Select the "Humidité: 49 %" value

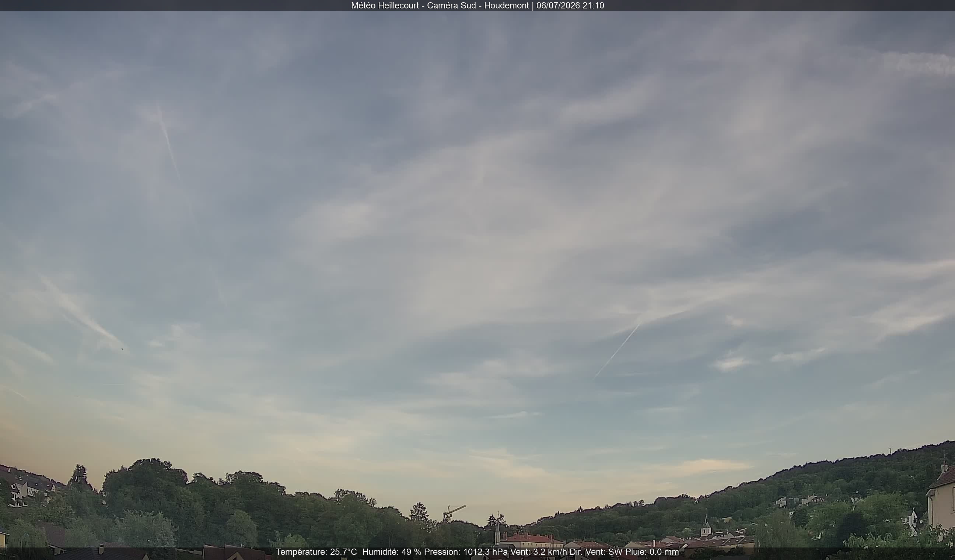(392, 552)
